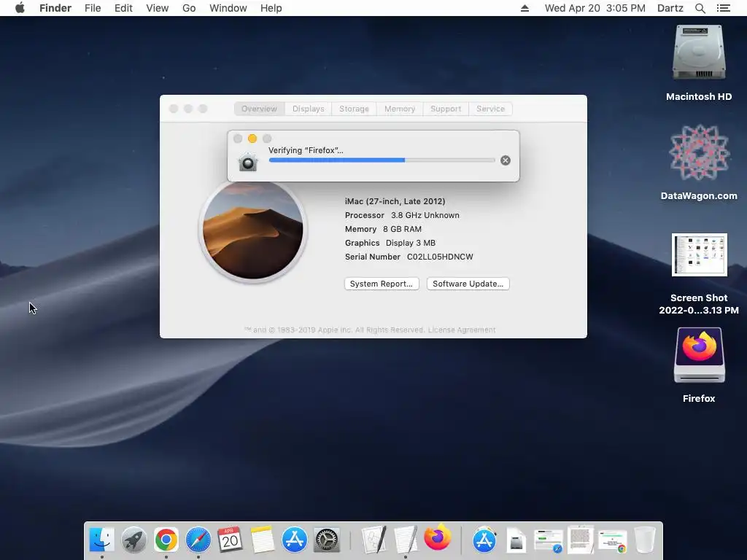The image size is (747, 560).
Task: Open the File menu
Action: (x=93, y=8)
